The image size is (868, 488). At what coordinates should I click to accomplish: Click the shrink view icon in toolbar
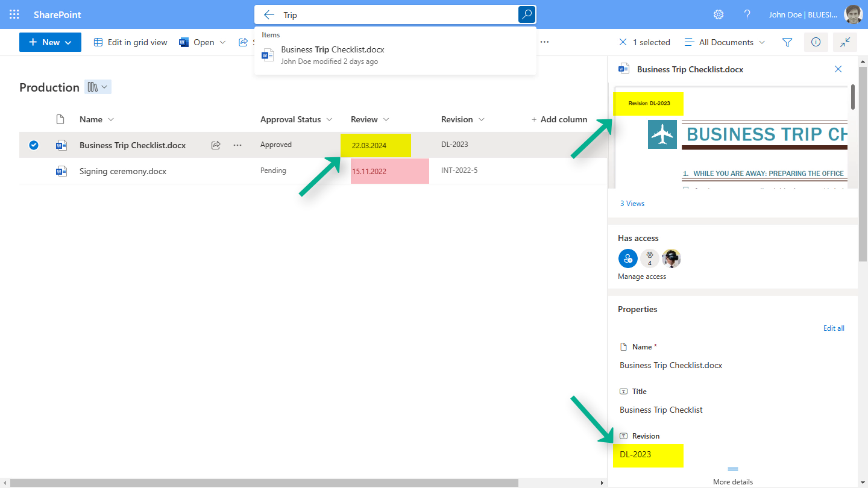(844, 42)
